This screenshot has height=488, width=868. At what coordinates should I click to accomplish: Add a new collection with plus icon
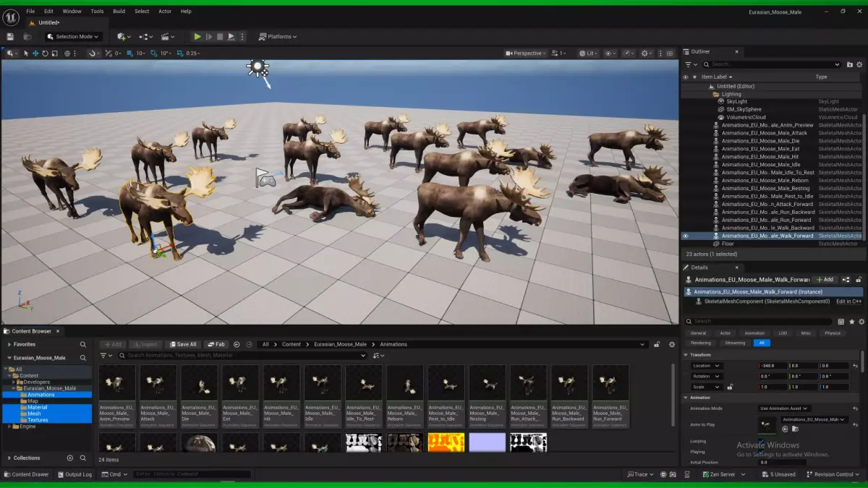[70, 458]
